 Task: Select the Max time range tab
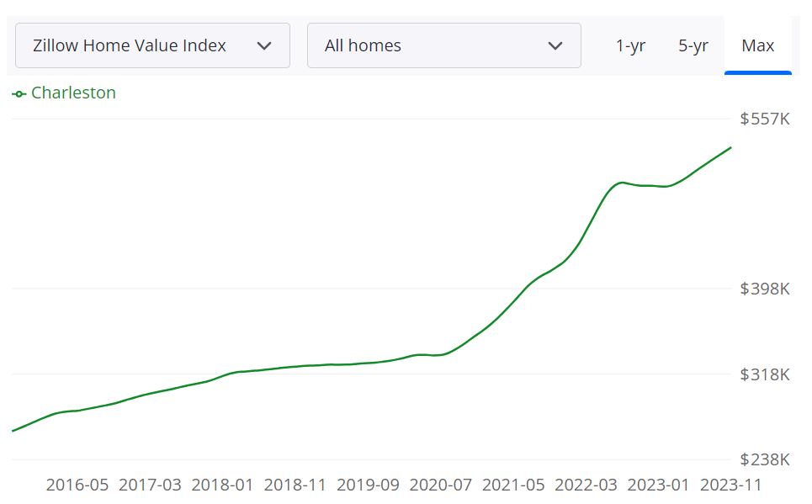[758, 45]
